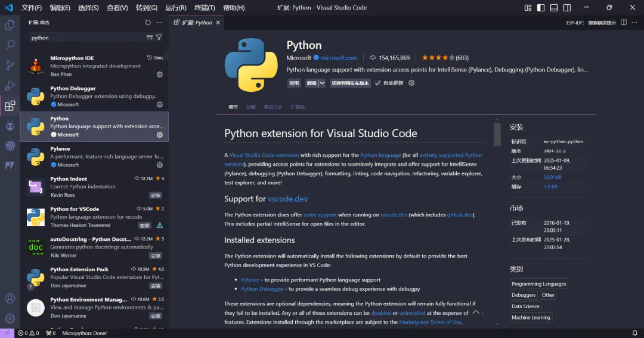Open extensions panel more actions menu
This screenshot has width=644, height=338.
[x=159, y=23]
